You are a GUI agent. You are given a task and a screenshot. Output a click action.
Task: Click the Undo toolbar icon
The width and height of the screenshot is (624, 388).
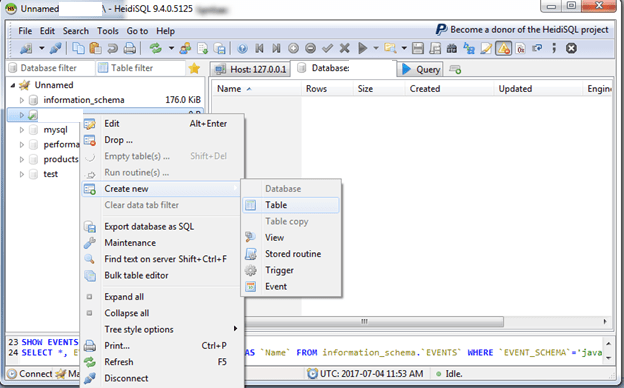113,49
